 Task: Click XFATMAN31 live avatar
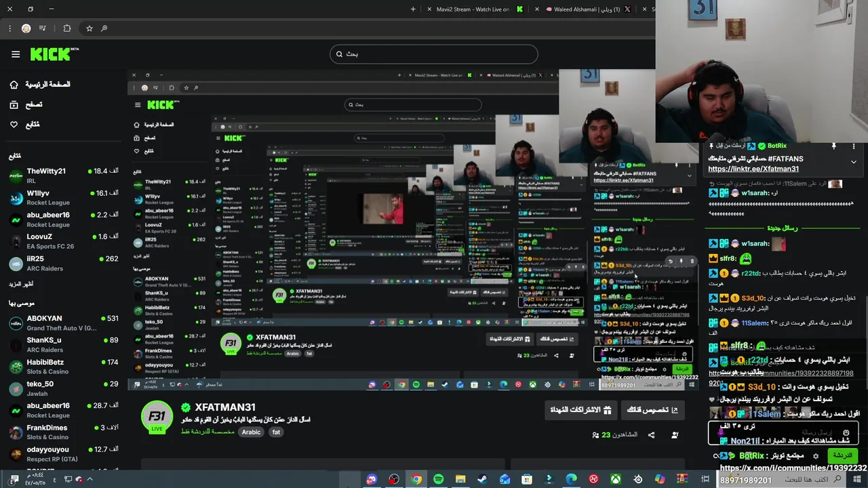coord(157,418)
